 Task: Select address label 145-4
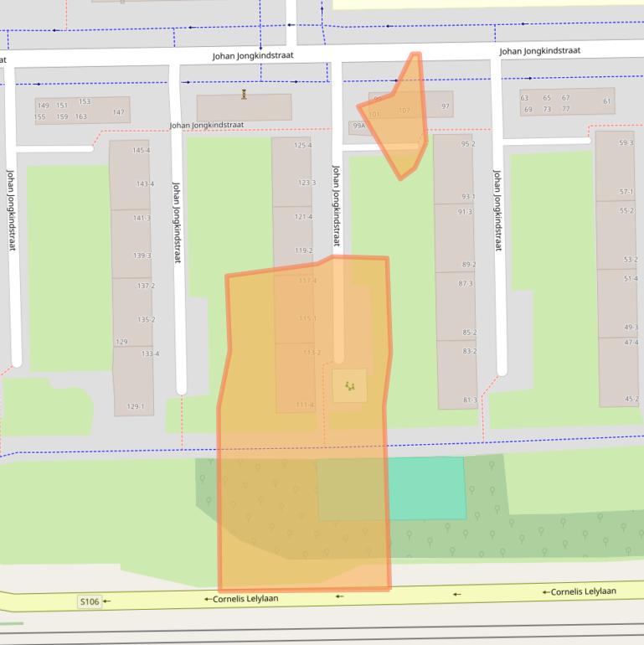(x=142, y=151)
